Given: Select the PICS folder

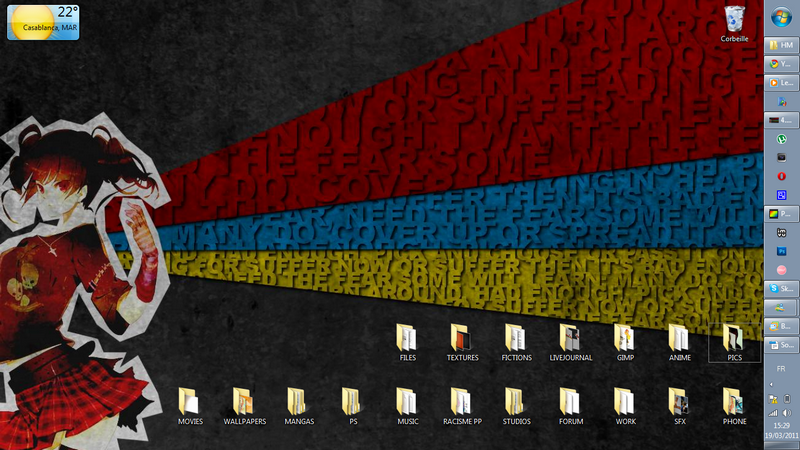Looking at the screenshot, I should (734, 343).
